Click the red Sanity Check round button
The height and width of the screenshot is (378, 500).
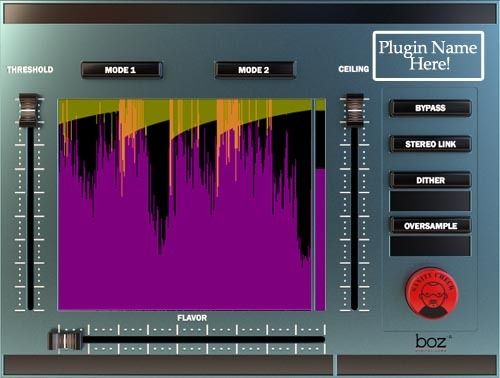[x=431, y=293]
